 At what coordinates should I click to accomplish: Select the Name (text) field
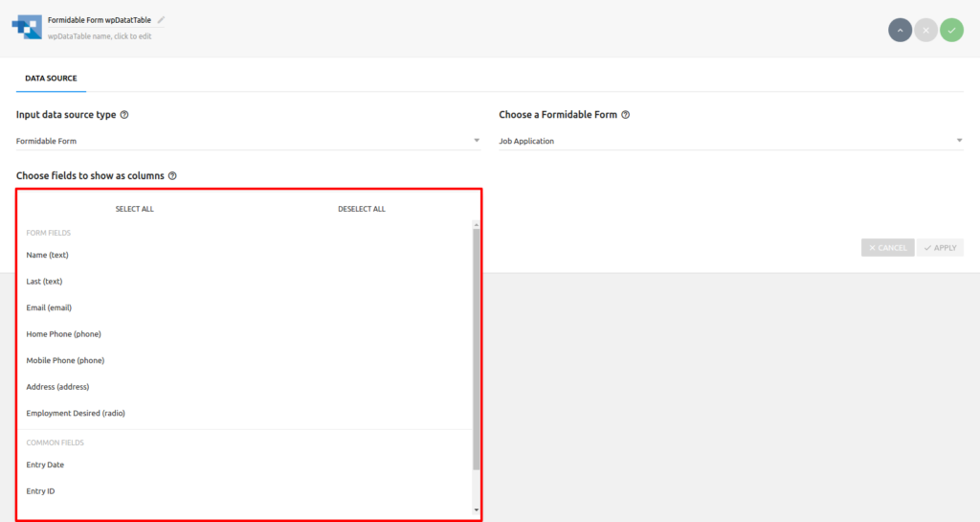tap(245, 255)
